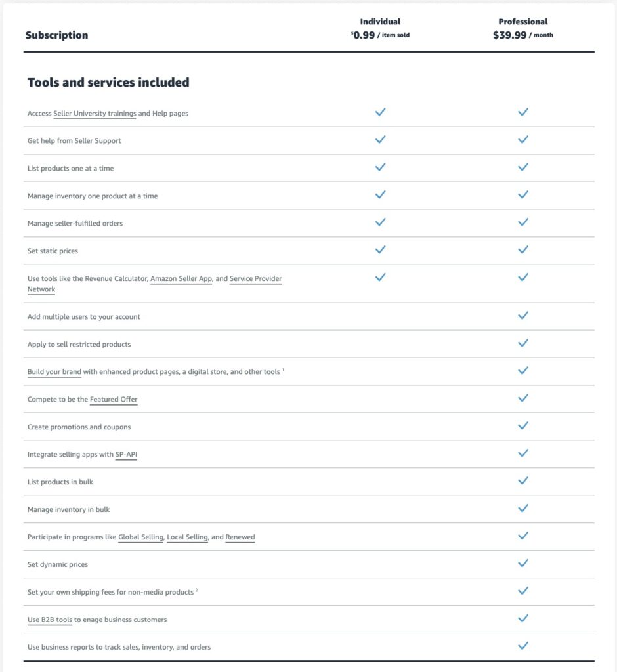Follow the Global Selling link
The width and height of the screenshot is (617, 672).
pos(140,537)
